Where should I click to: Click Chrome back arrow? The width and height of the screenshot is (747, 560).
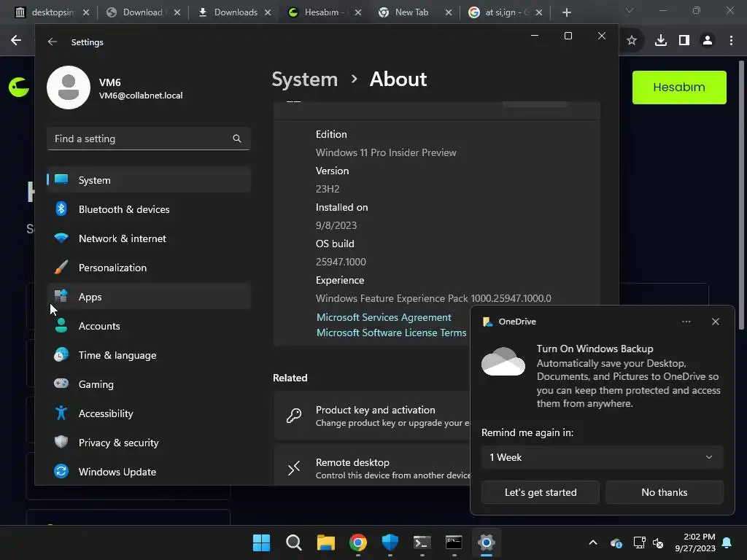tap(16, 41)
